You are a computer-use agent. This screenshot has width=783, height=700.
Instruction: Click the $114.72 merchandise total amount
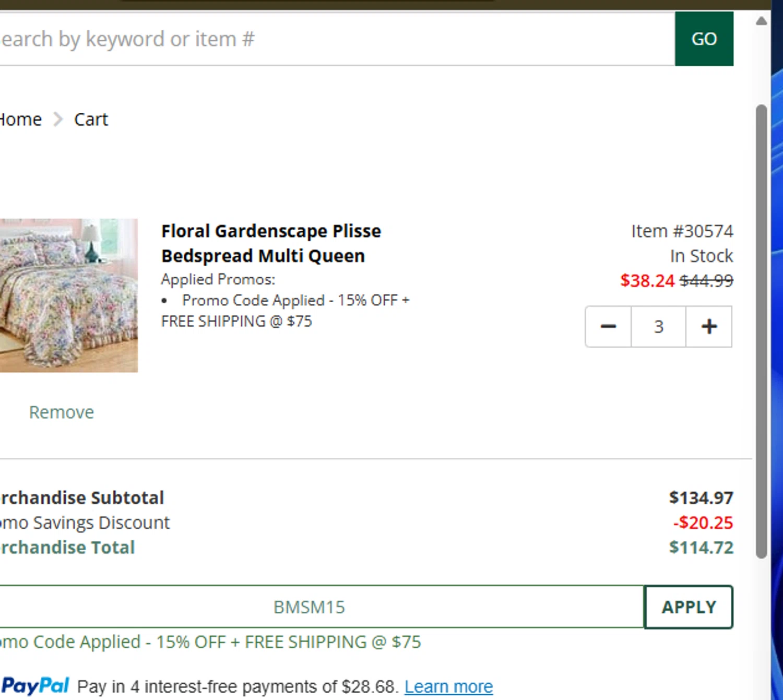point(701,548)
